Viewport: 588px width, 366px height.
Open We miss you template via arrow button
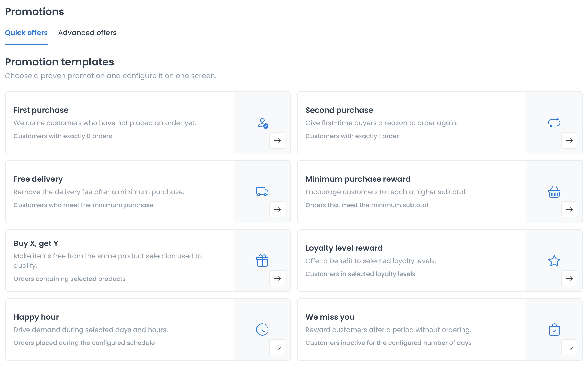(x=569, y=347)
